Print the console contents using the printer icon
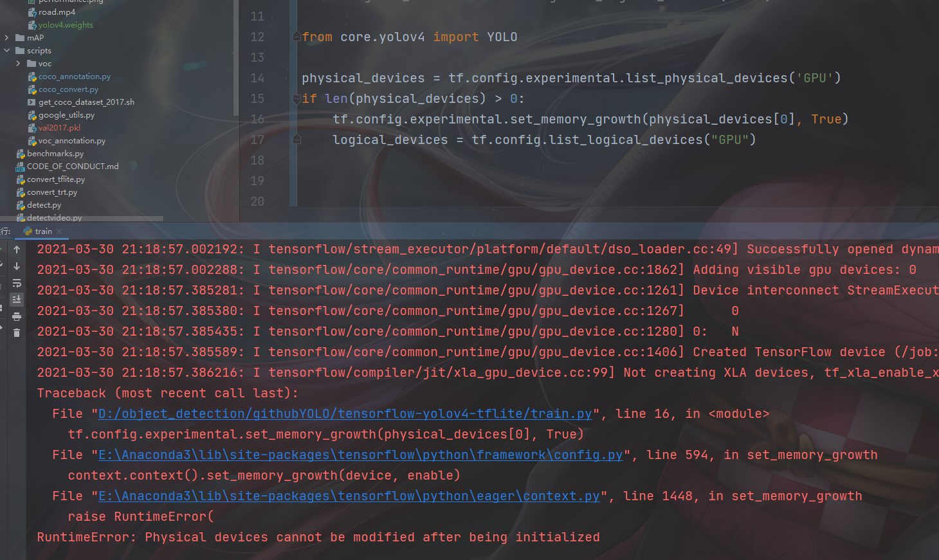 [x=17, y=314]
